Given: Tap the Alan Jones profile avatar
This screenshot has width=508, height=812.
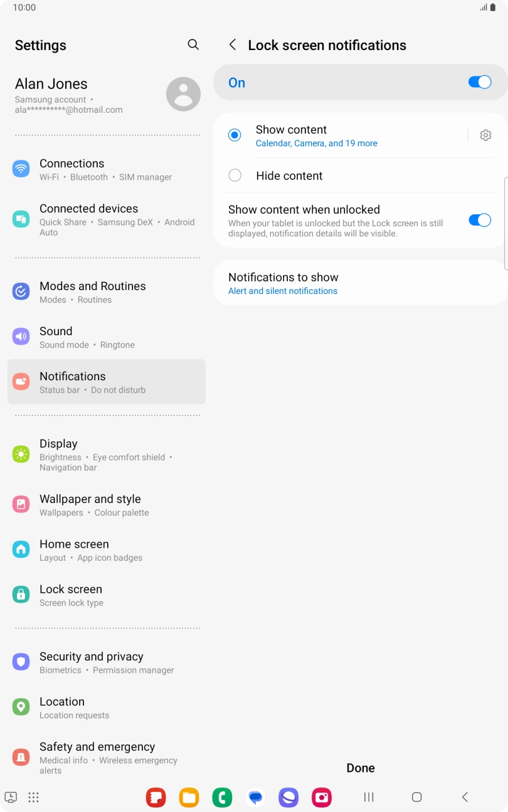Looking at the screenshot, I should (183, 94).
